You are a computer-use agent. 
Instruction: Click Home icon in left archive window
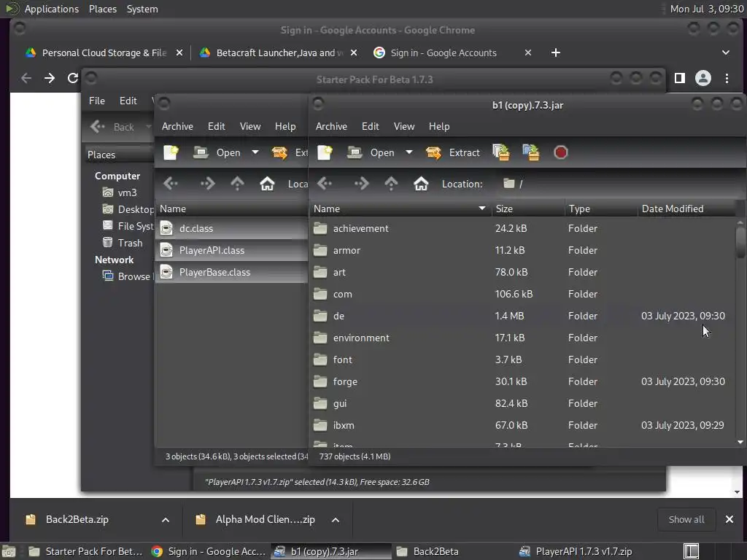pos(267,184)
